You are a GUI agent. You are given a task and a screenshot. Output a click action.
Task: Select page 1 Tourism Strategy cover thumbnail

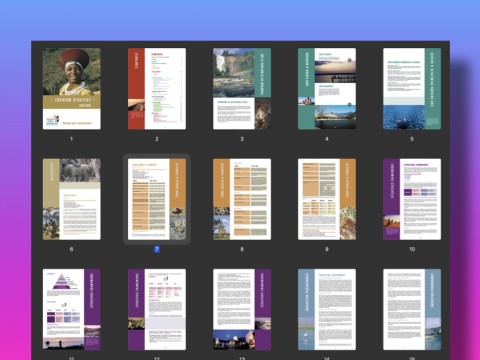[72, 89]
